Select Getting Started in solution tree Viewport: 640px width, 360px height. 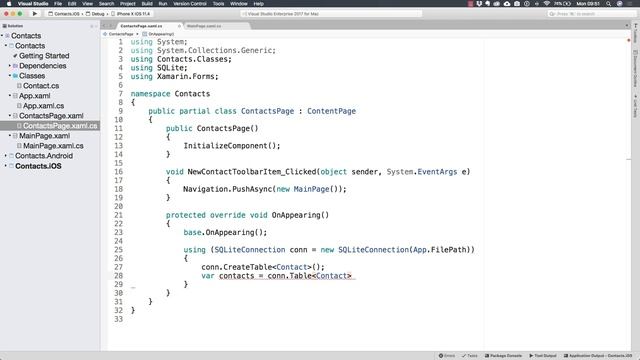pos(44,56)
